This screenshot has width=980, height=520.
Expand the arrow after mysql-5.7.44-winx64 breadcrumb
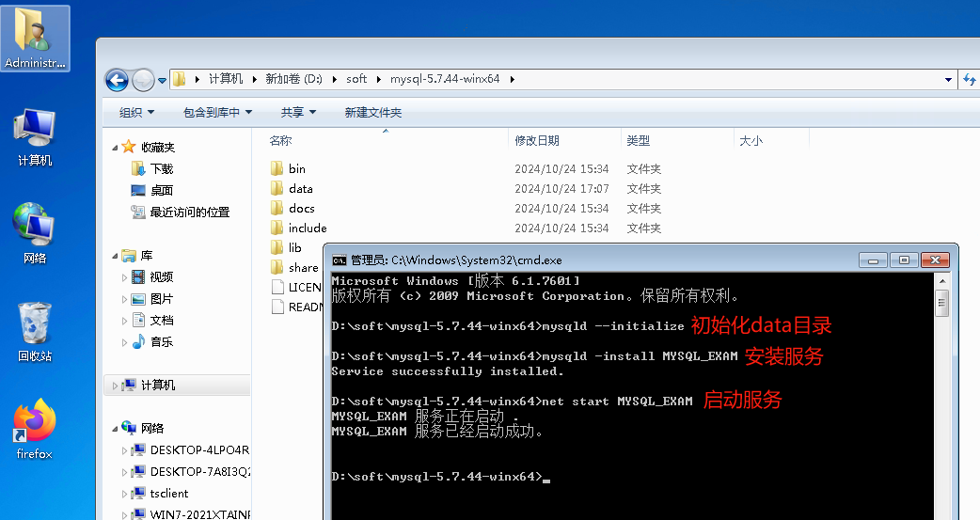(x=512, y=79)
